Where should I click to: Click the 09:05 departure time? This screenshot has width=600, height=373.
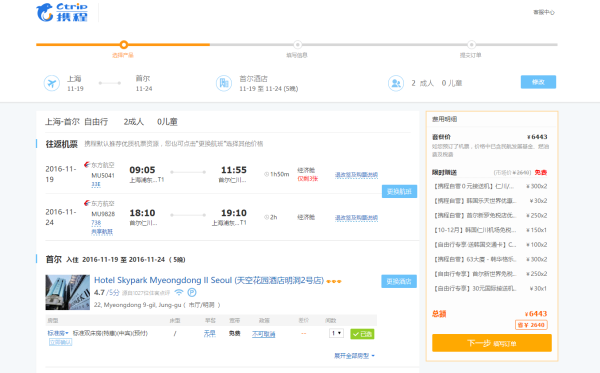(x=142, y=170)
